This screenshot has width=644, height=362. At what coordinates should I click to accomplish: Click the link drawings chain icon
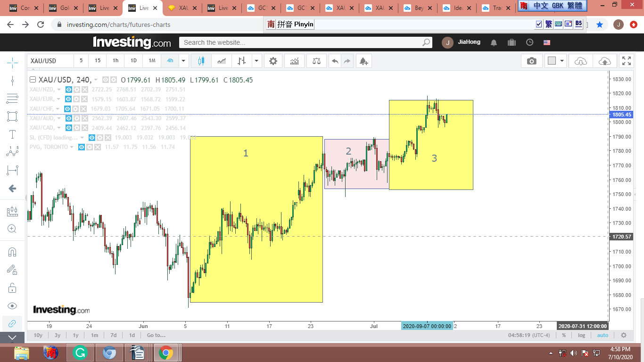click(x=12, y=323)
